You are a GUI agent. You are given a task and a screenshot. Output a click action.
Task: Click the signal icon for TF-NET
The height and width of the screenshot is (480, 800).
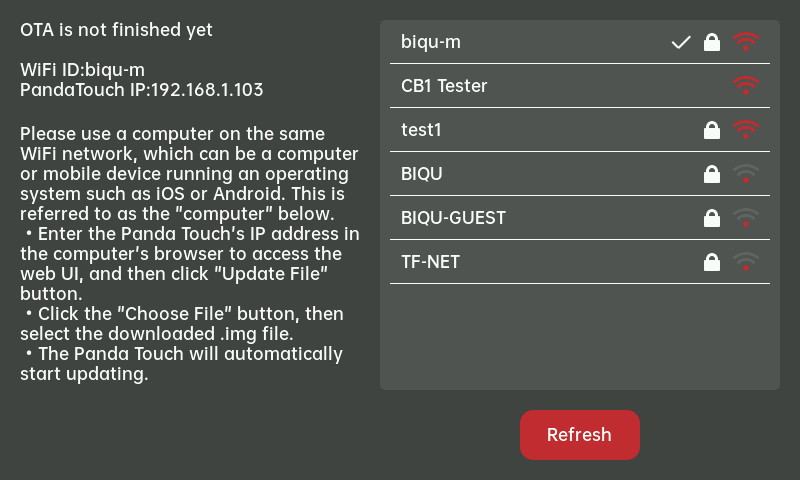coord(745,262)
